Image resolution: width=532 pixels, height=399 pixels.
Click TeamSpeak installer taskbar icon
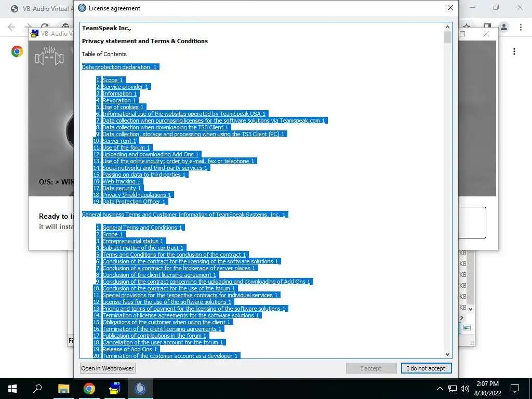pyautogui.click(x=140, y=389)
